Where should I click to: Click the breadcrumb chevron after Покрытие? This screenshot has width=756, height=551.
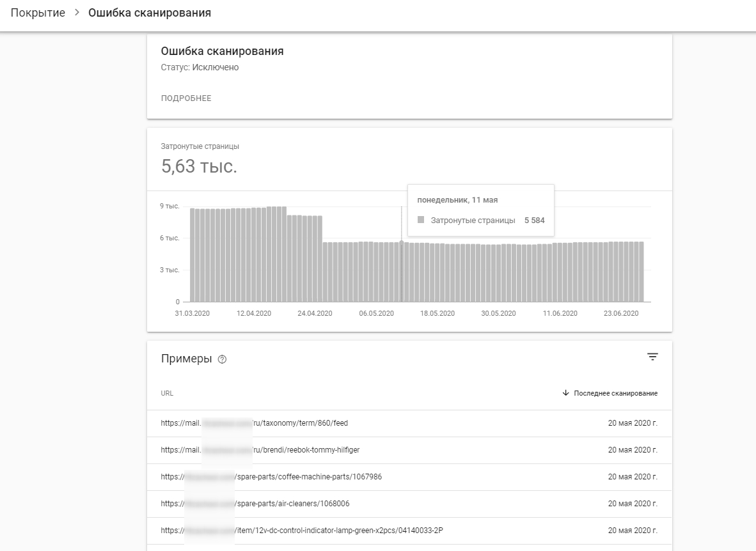[x=77, y=13]
